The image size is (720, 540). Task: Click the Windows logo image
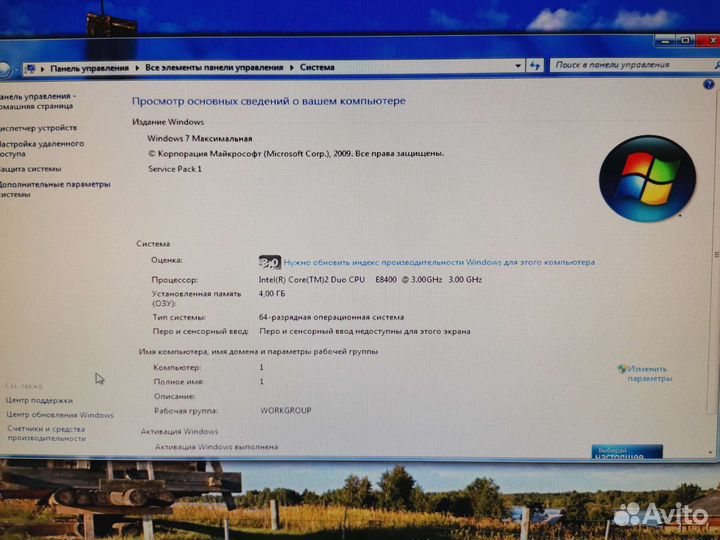tap(647, 178)
